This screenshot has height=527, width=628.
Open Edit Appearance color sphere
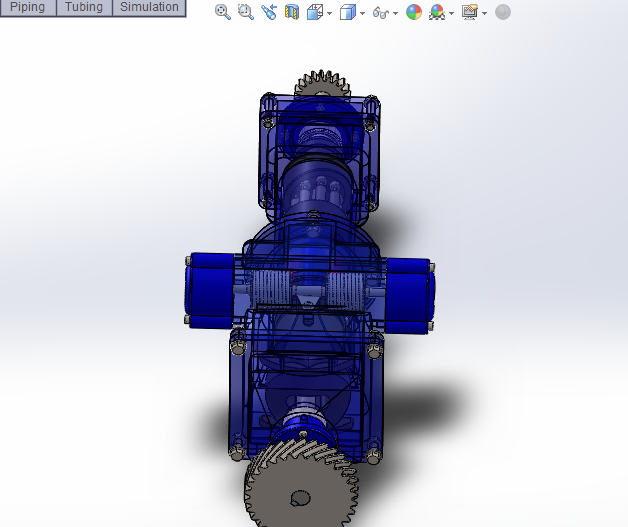pyautogui.click(x=414, y=12)
